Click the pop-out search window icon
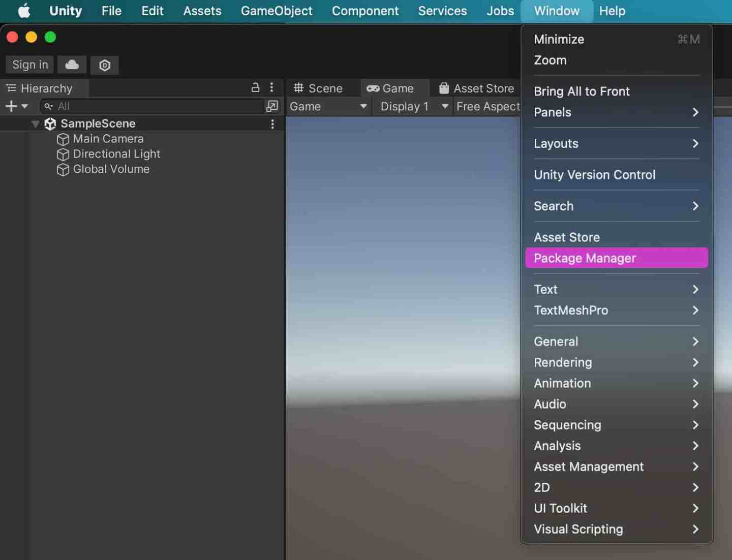 272,106
